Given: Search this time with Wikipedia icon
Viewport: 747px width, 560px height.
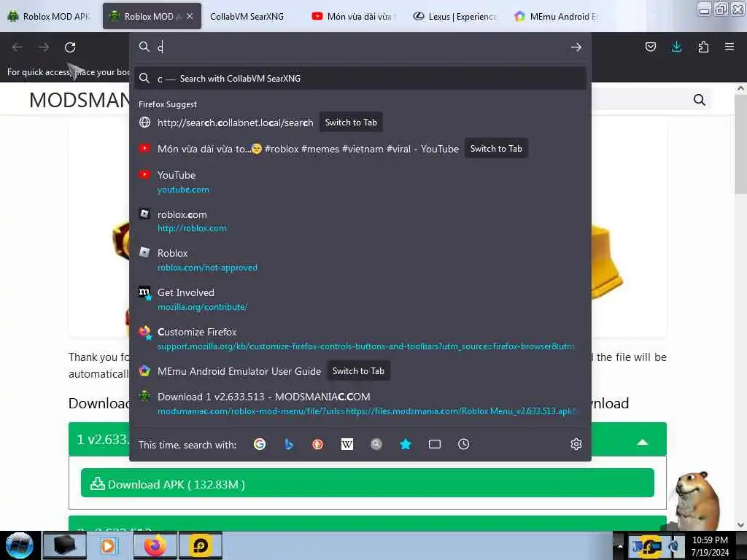Looking at the screenshot, I should 347,444.
